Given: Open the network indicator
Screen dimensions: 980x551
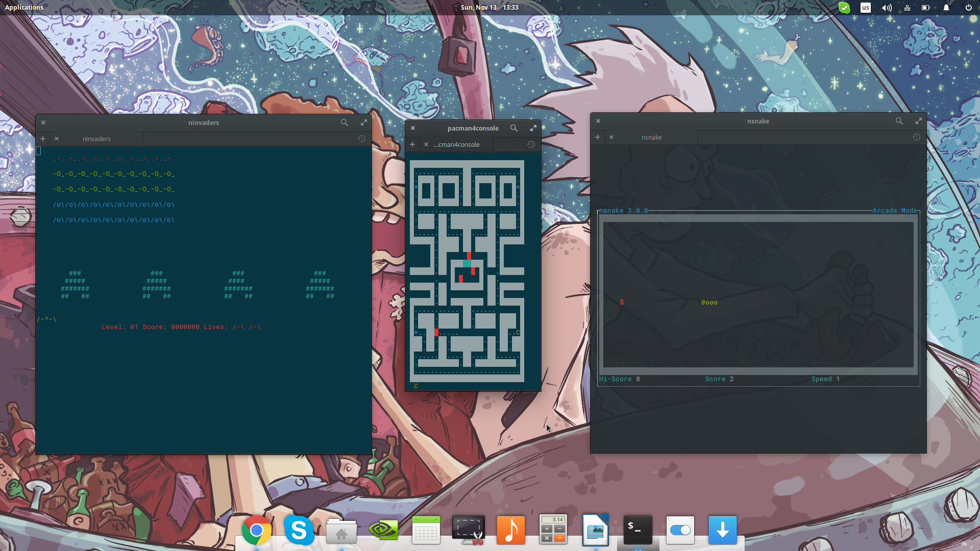Looking at the screenshot, I should [907, 8].
